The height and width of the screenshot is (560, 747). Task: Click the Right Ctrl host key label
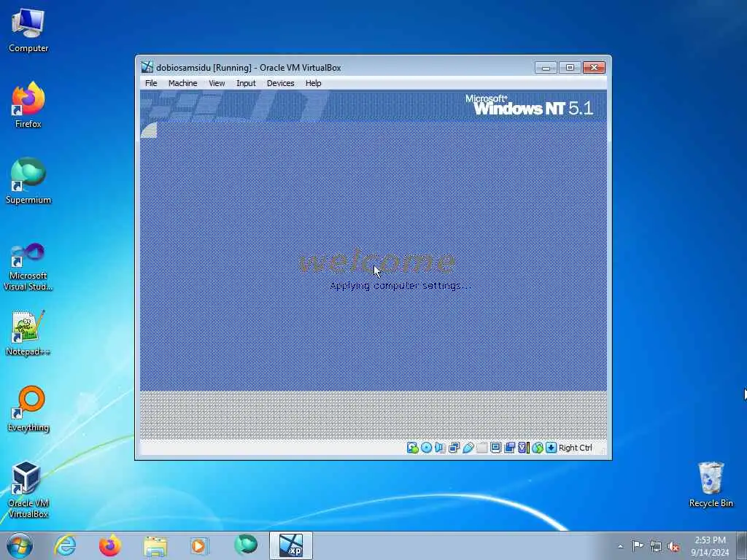pos(576,448)
